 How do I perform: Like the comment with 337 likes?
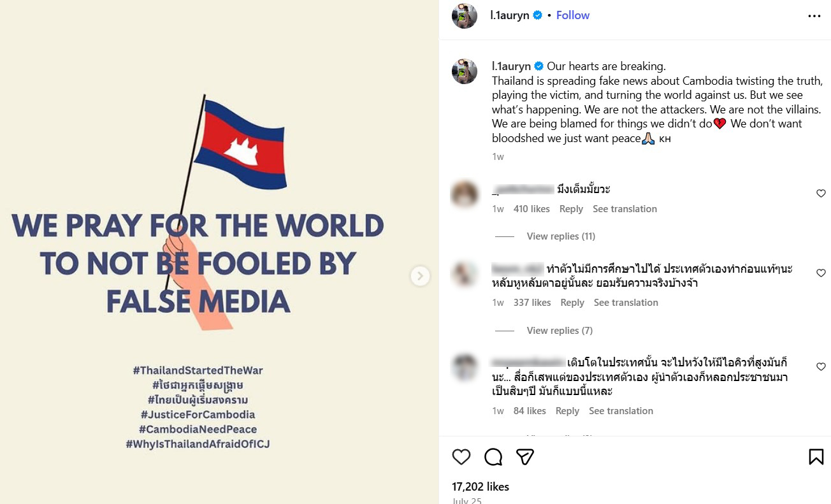(x=821, y=273)
